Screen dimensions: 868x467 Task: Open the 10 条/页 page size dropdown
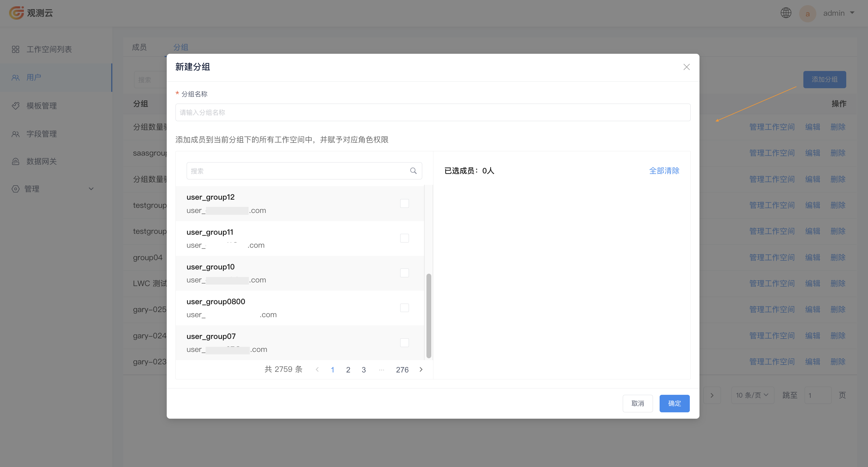click(x=752, y=395)
